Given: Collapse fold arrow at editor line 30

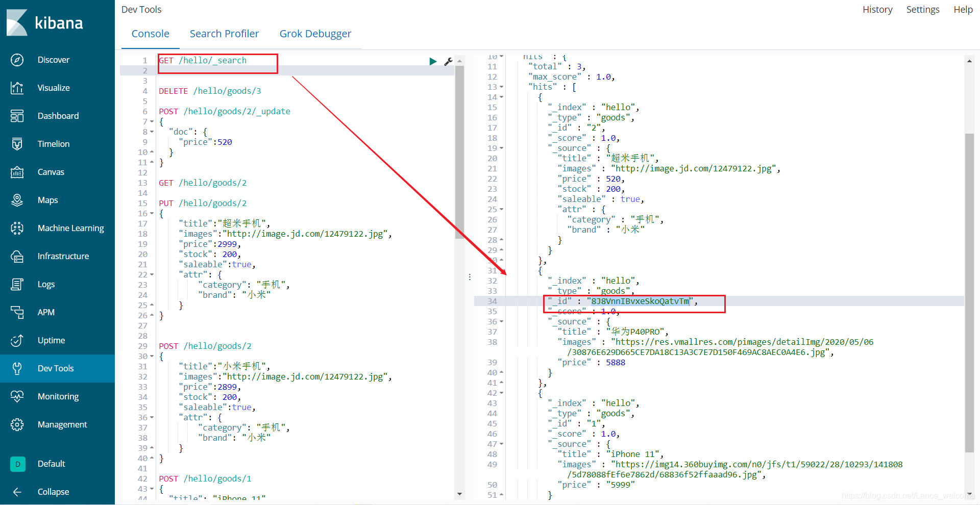Looking at the screenshot, I should click(x=152, y=357).
